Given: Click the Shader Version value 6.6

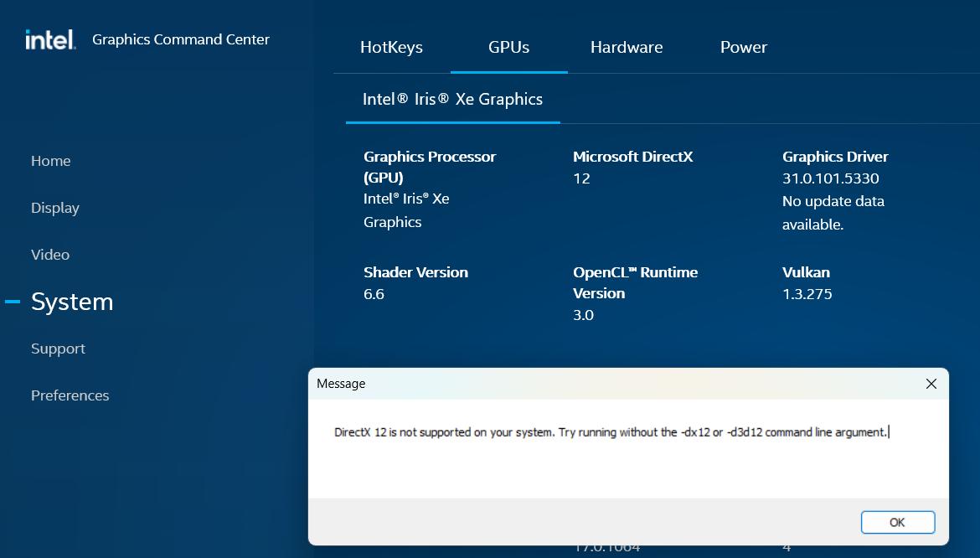Looking at the screenshot, I should (x=374, y=294).
